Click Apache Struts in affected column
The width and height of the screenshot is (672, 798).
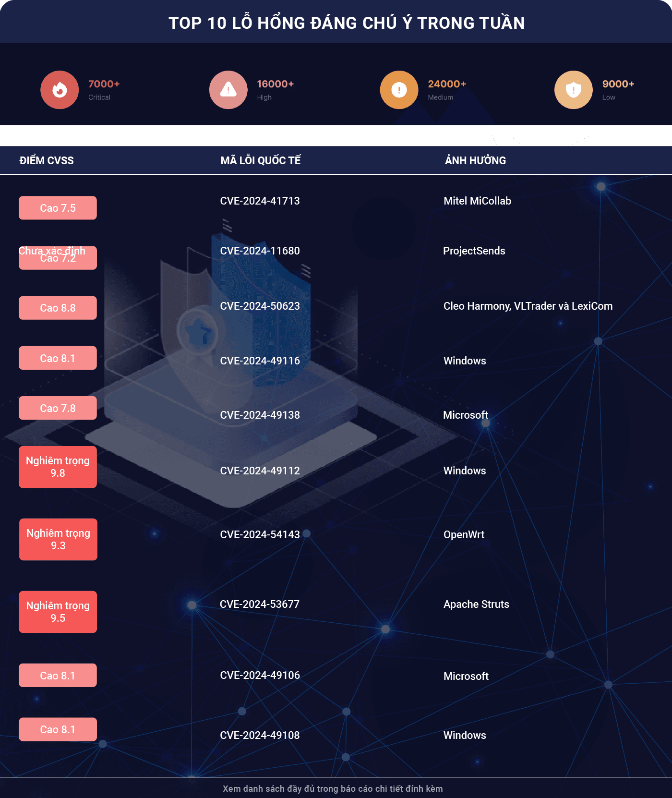click(476, 604)
